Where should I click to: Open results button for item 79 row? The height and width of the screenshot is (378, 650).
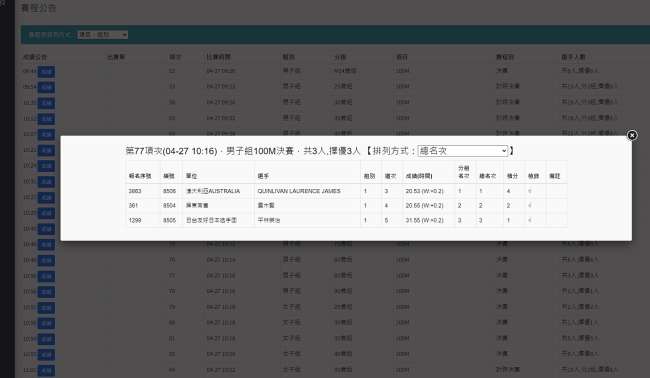point(46,308)
